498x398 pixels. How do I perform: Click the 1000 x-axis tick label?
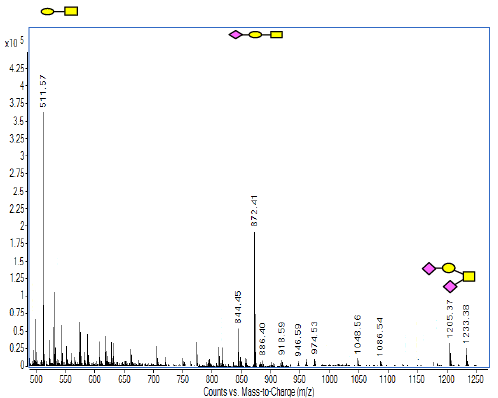(x=329, y=379)
